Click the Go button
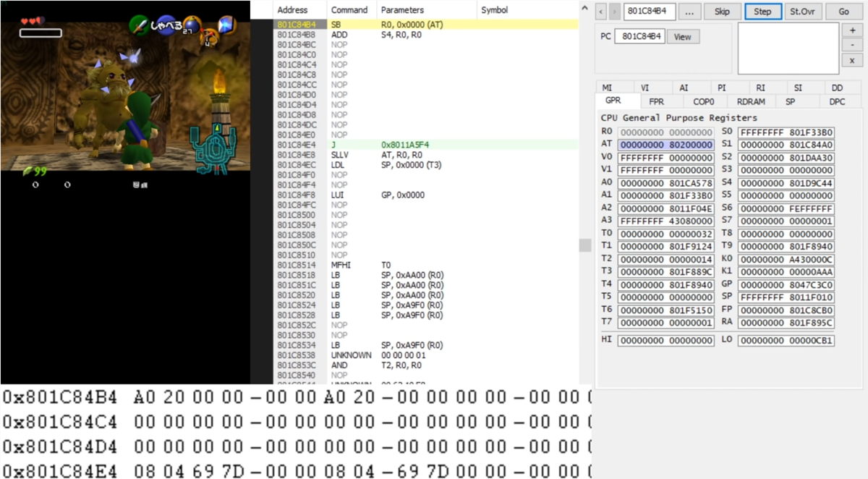The image size is (868, 479). [x=843, y=12]
